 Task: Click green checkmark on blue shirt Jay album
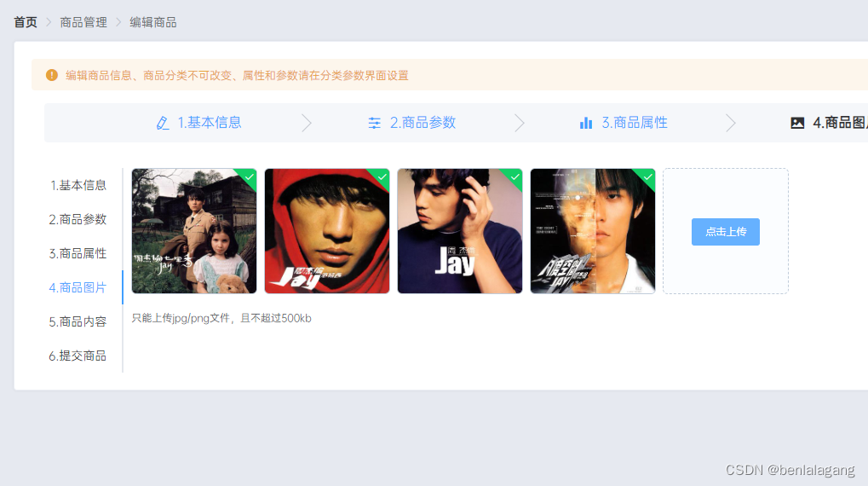click(x=515, y=176)
